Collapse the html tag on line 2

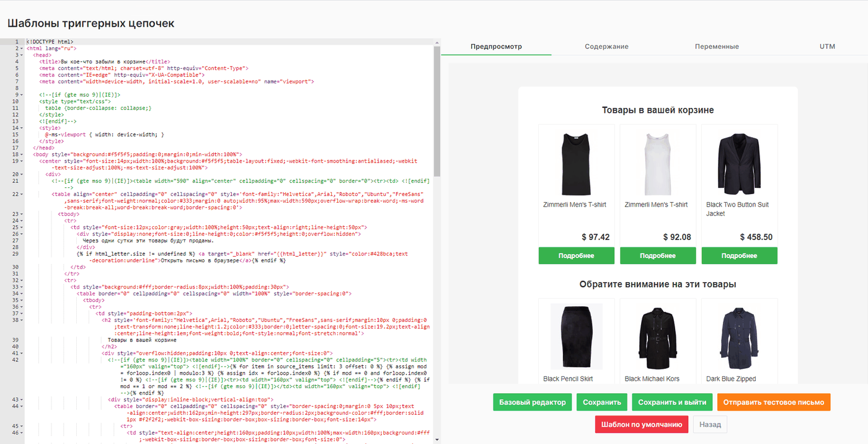[22, 48]
